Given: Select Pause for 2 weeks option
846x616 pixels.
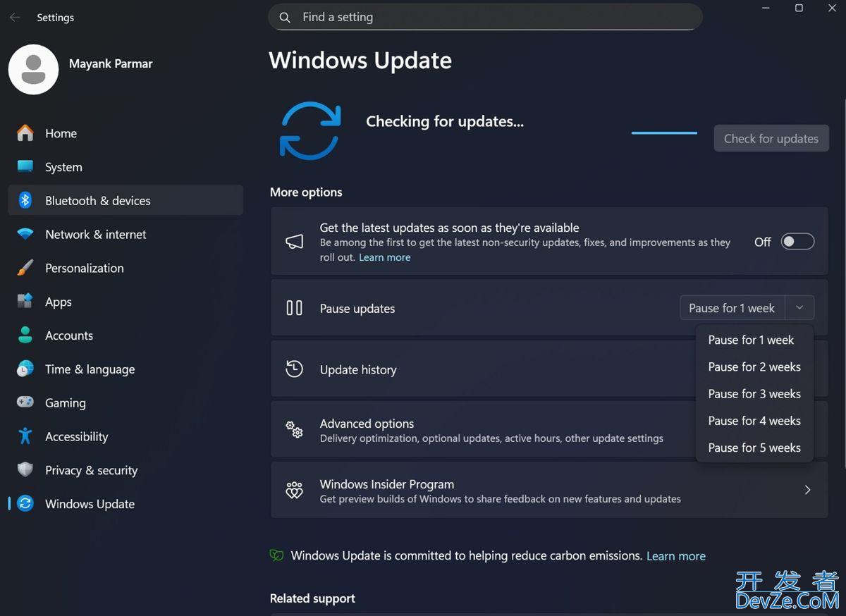Looking at the screenshot, I should click(754, 366).
